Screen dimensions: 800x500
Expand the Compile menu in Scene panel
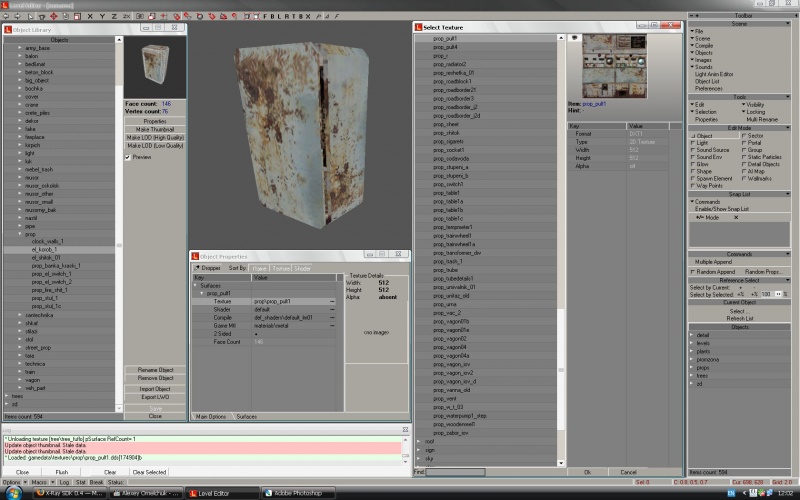click(x=705, y=45)
